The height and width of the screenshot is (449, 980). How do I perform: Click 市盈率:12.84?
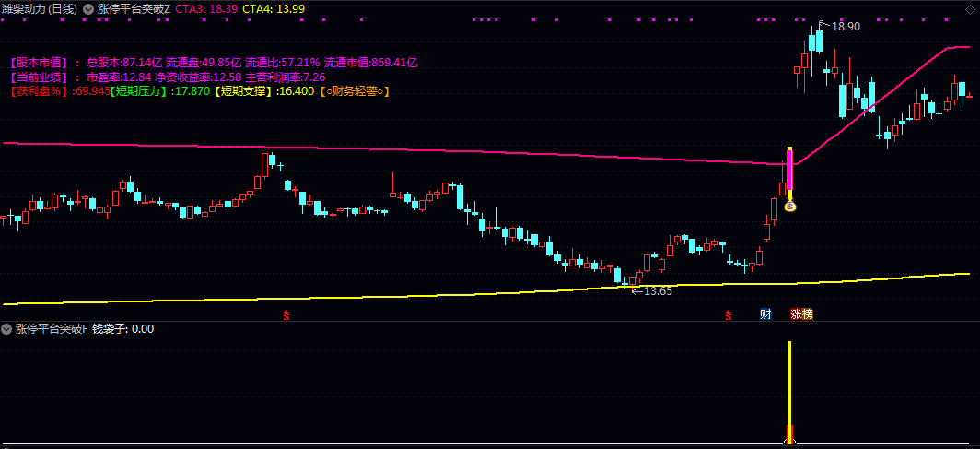click(x=119, y=77)
